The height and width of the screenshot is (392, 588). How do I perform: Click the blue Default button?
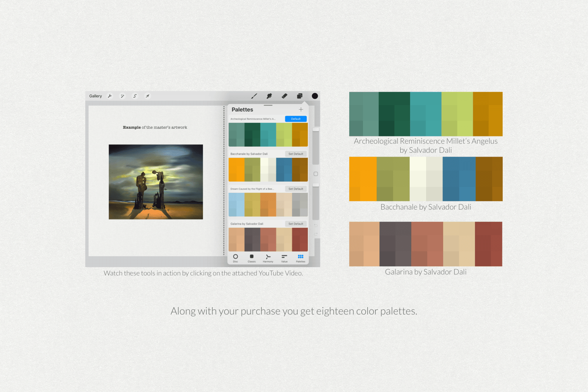(296, 119)
